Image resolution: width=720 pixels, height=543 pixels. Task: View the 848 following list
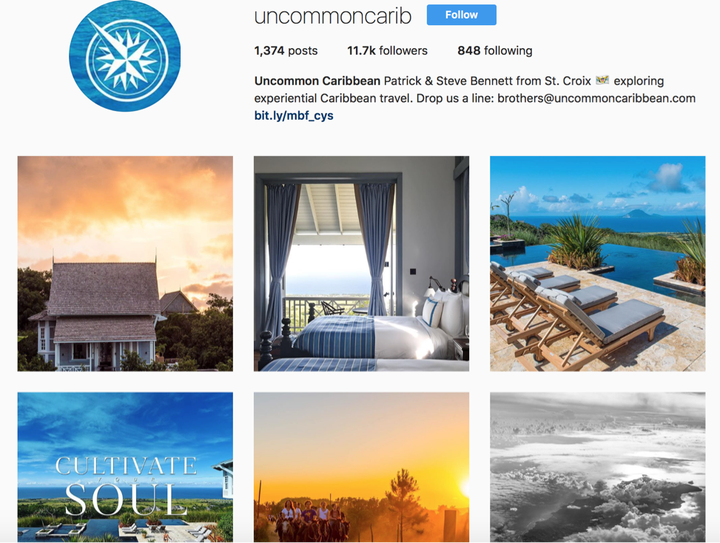click(495, 50)
